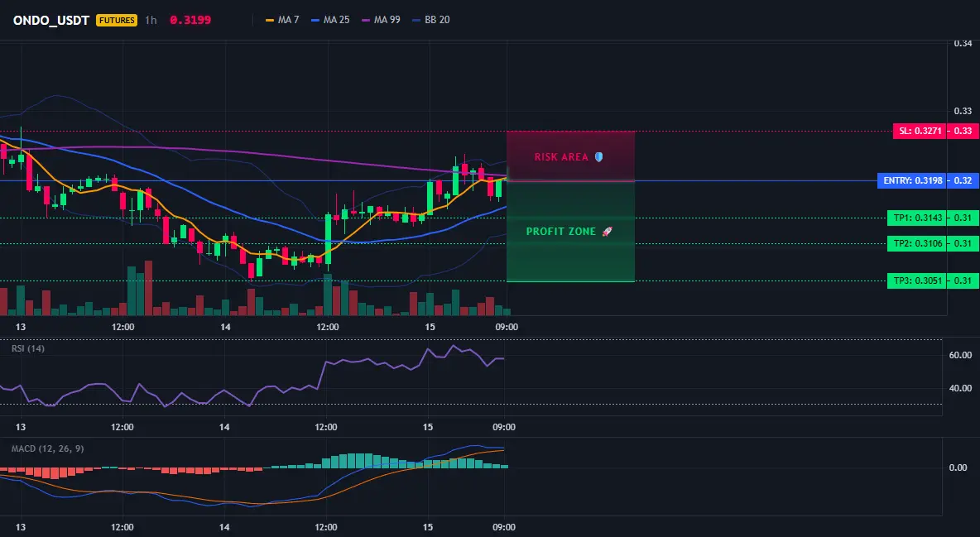
Task: Click the PROFIT ZONE text
Action: (x=561, y=232)
